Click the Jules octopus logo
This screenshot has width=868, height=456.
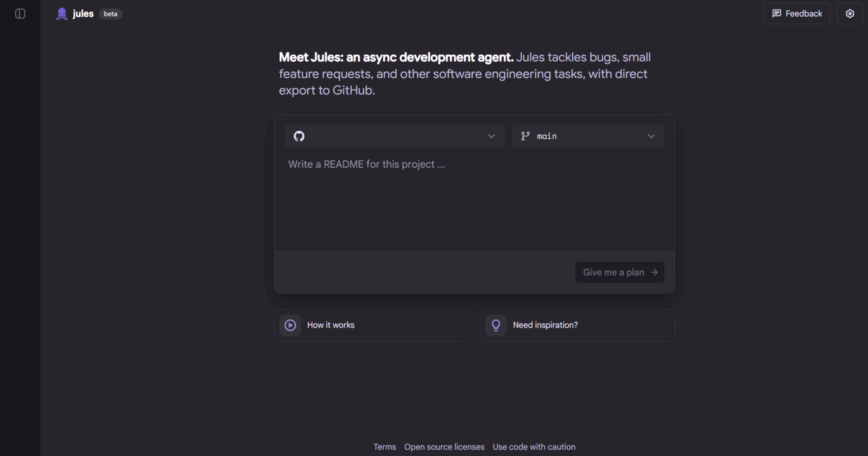coord(62,14)
